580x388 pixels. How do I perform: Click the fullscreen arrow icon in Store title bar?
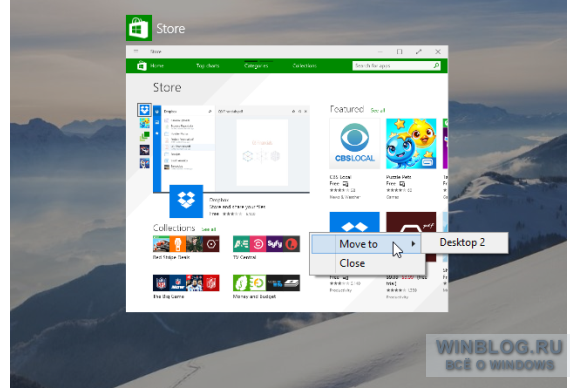418,51
